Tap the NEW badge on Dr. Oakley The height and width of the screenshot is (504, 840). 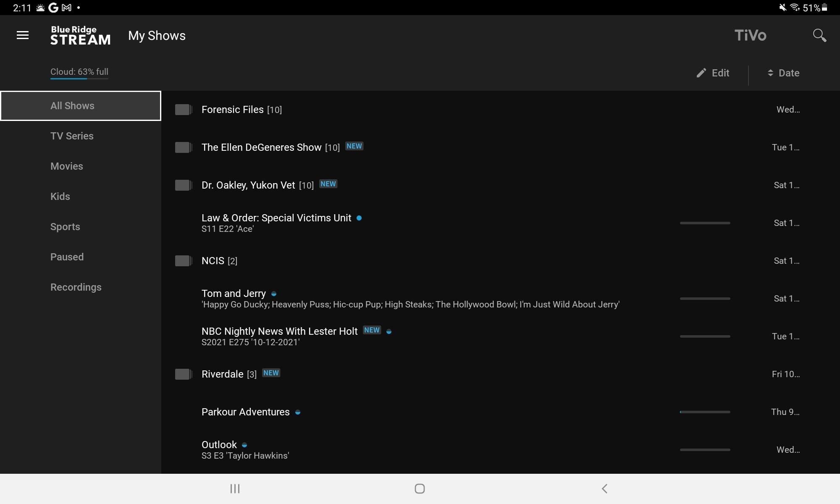click(x=328, y=184)
